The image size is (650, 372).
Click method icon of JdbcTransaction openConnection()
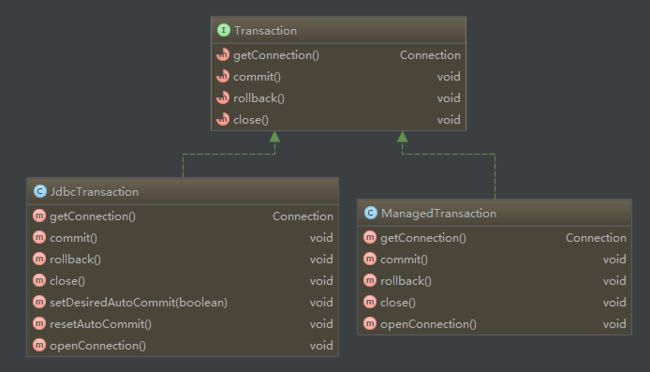(39, 345)
